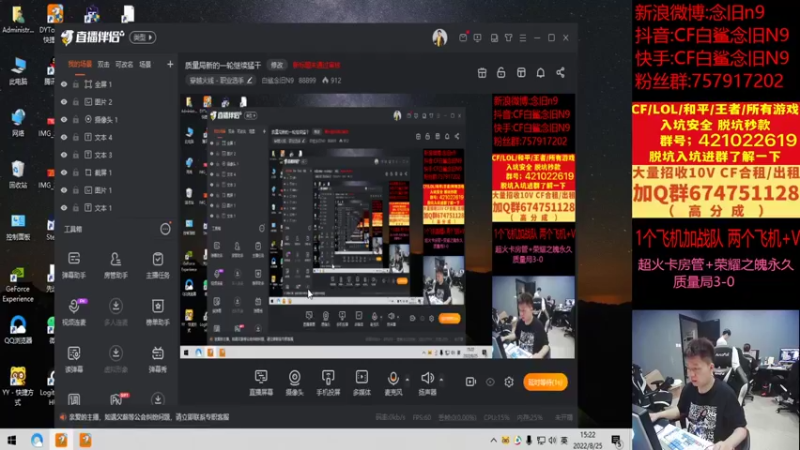Open the 榜单助手 tool
The image size is (800, 450).
(158, 312)
